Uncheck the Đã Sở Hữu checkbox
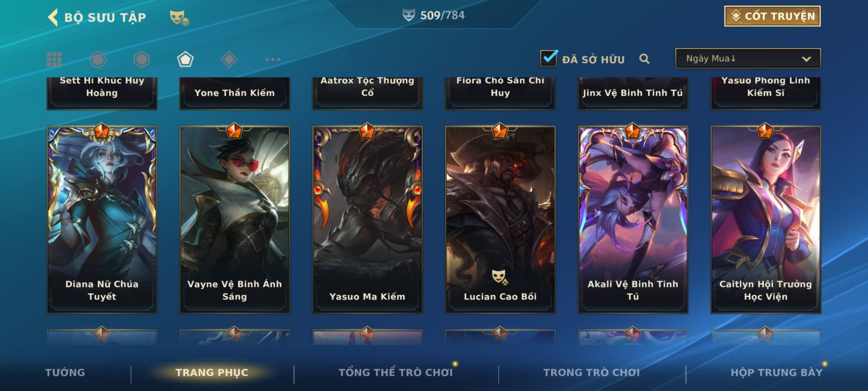868x391 pixels. 549,58
